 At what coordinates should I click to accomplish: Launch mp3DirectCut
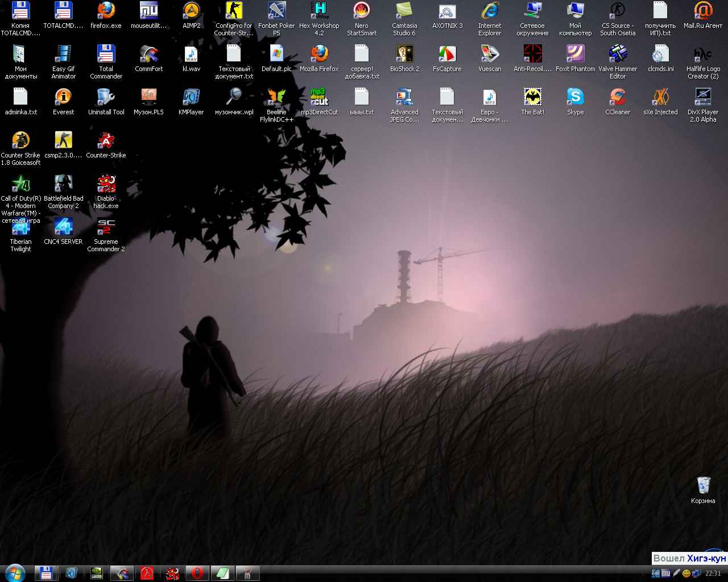coord(319,102)
